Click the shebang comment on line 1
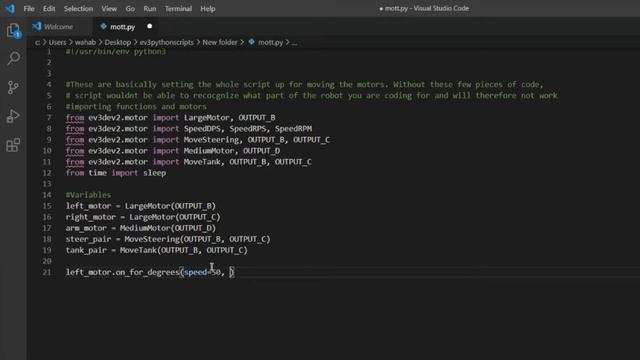 (x=116, y=51)
